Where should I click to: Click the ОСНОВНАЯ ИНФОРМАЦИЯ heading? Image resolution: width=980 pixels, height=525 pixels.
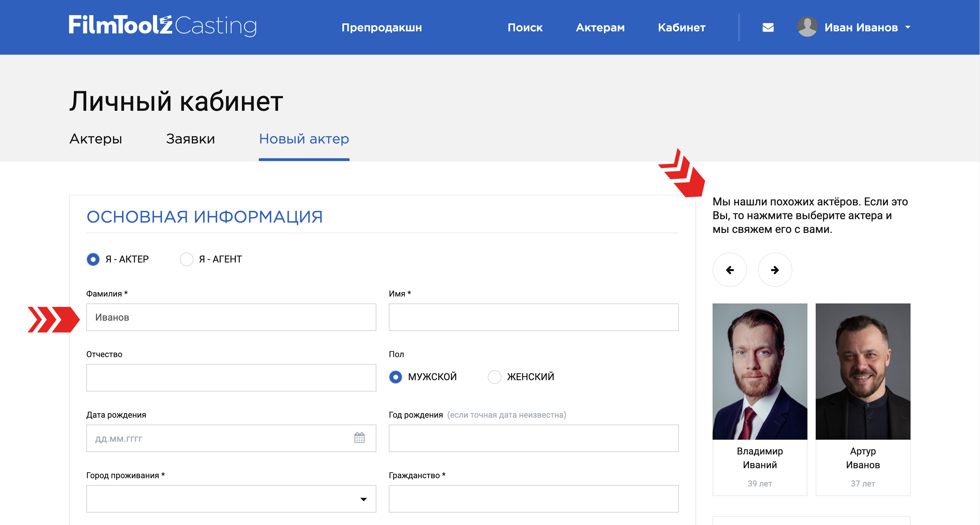[205, 217]
